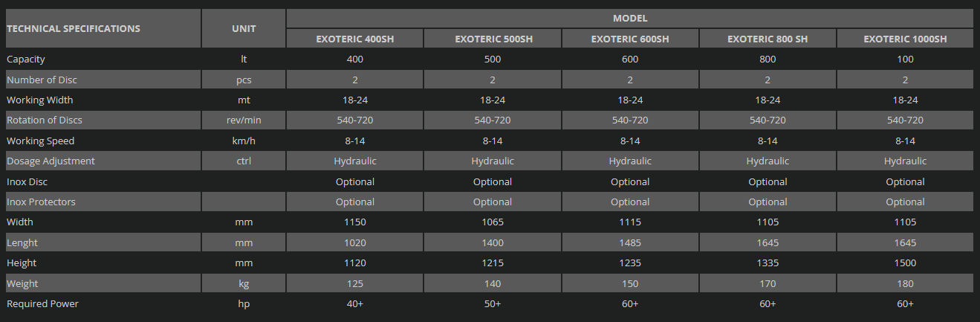Click the Rotation of Discs row label

coord(45,120)
